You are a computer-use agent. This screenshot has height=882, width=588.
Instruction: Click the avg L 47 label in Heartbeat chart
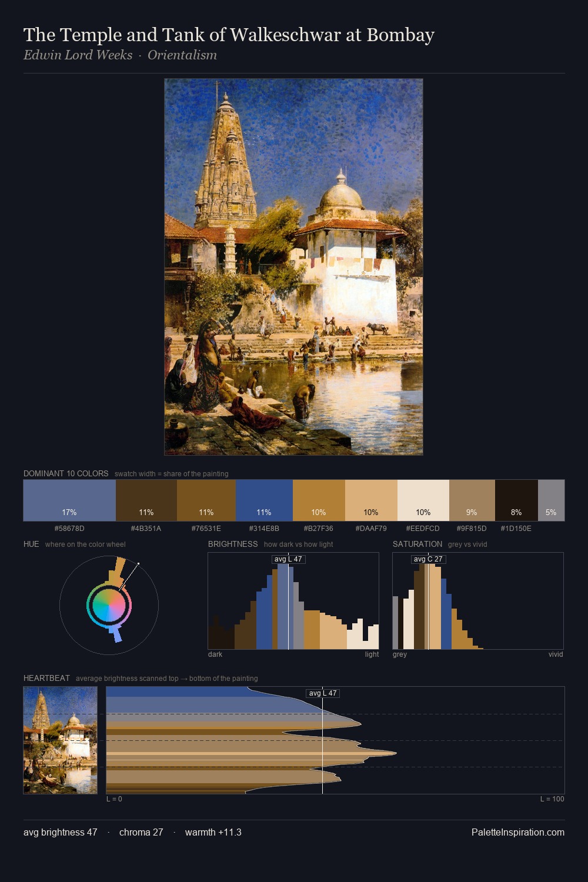pos(323,693)
